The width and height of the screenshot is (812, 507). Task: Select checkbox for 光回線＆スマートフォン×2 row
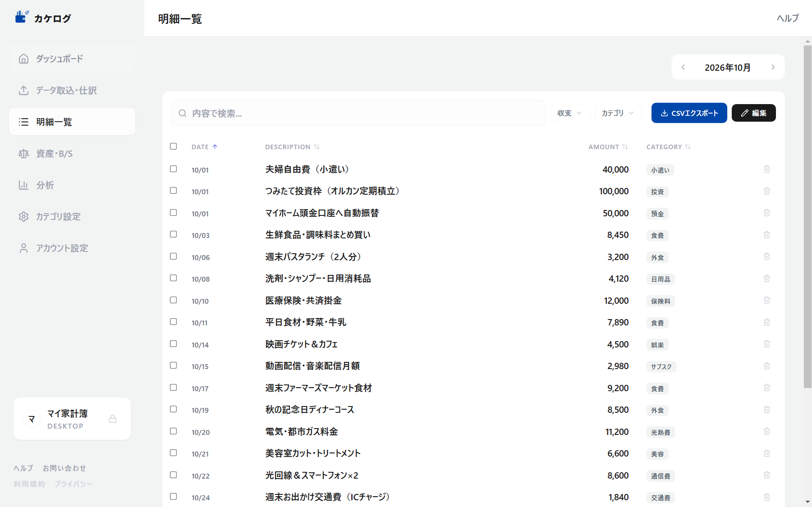click(x=173, y=475)
